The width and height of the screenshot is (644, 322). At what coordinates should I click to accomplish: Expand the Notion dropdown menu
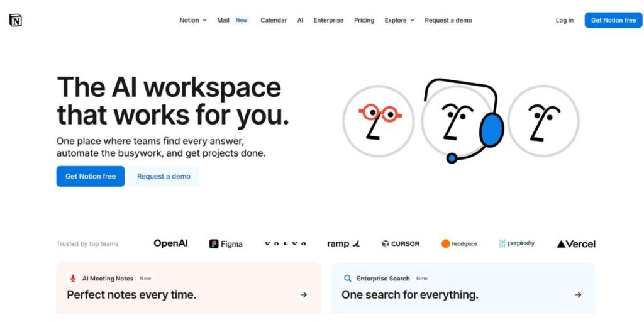point(193,20)
